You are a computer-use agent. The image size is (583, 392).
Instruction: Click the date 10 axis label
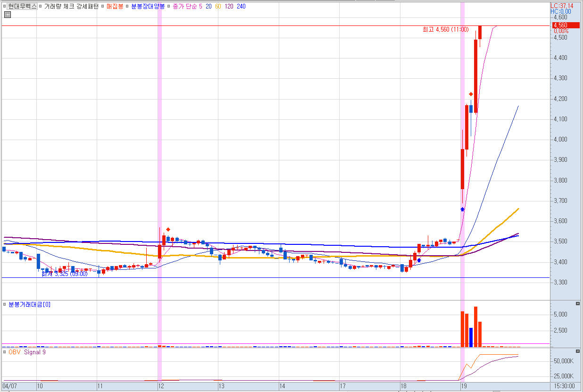tap(41, 386)
